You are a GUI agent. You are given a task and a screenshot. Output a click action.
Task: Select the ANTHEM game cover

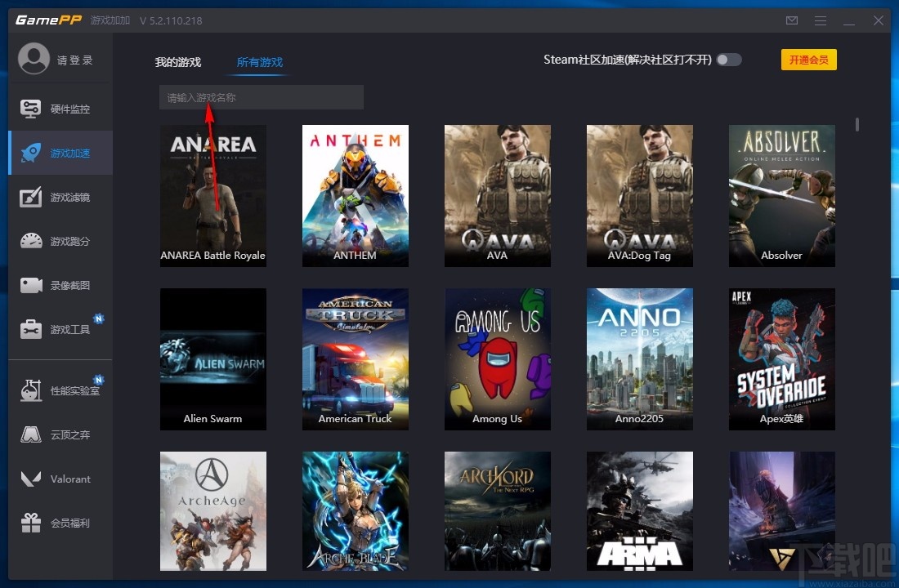click(356, 195)
